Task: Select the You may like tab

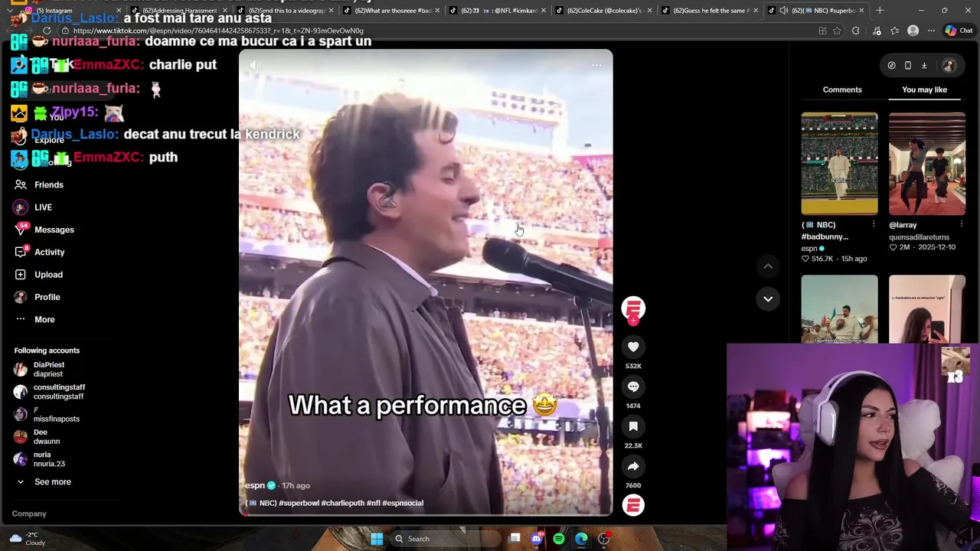Action: pyautogui.click(x=924, y=90)
